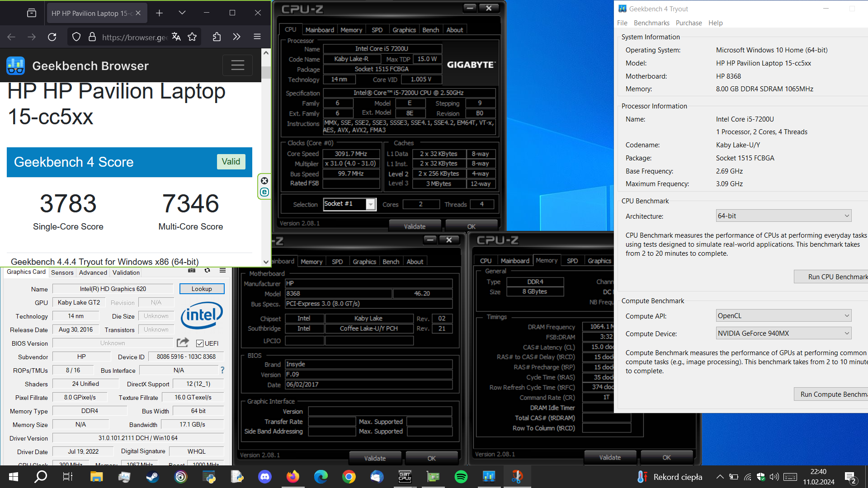Open Spotify from the taskbar
868x488 pixels.
point(461,477)
